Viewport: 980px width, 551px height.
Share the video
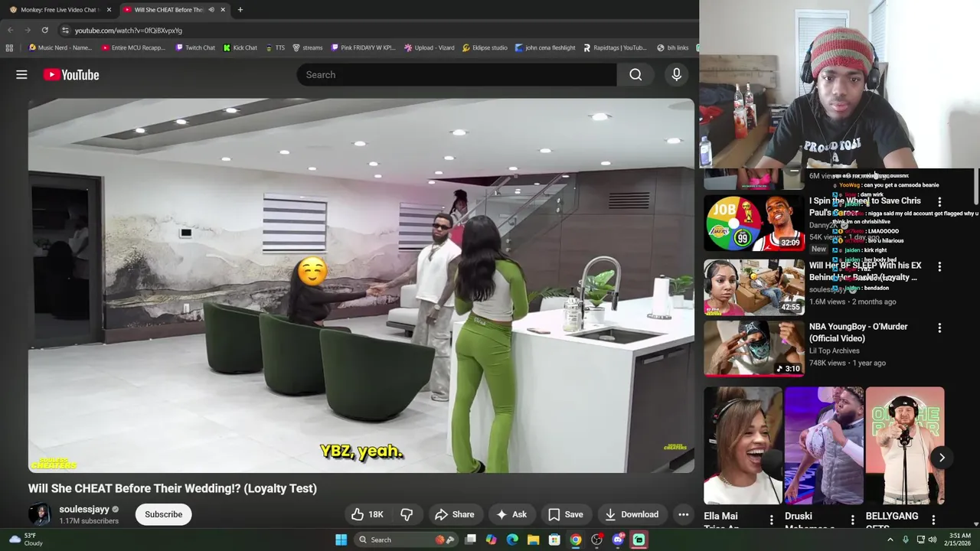(x=454, y=514)
